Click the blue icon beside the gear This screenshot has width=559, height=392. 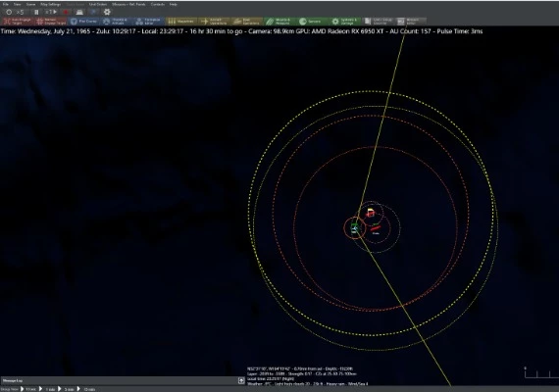click(94, 12)
